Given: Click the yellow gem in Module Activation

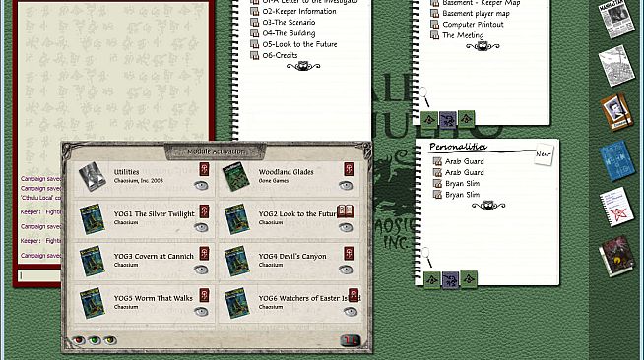Looking at the screenshot, I should (x=110, y=340).
